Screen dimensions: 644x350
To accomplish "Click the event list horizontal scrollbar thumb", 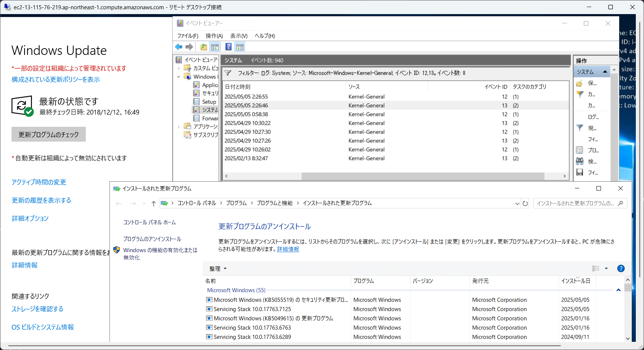I will click(x=423, y=176).
